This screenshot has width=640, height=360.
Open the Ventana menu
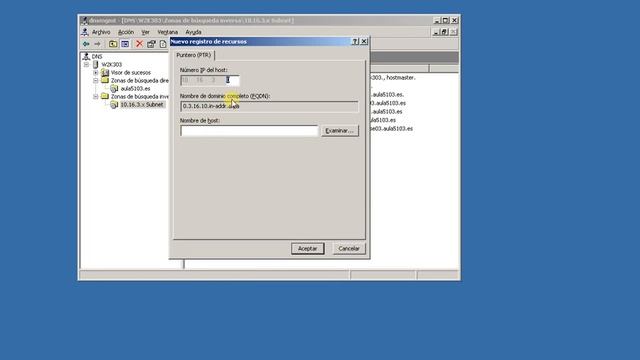click(x=167, y=32)
